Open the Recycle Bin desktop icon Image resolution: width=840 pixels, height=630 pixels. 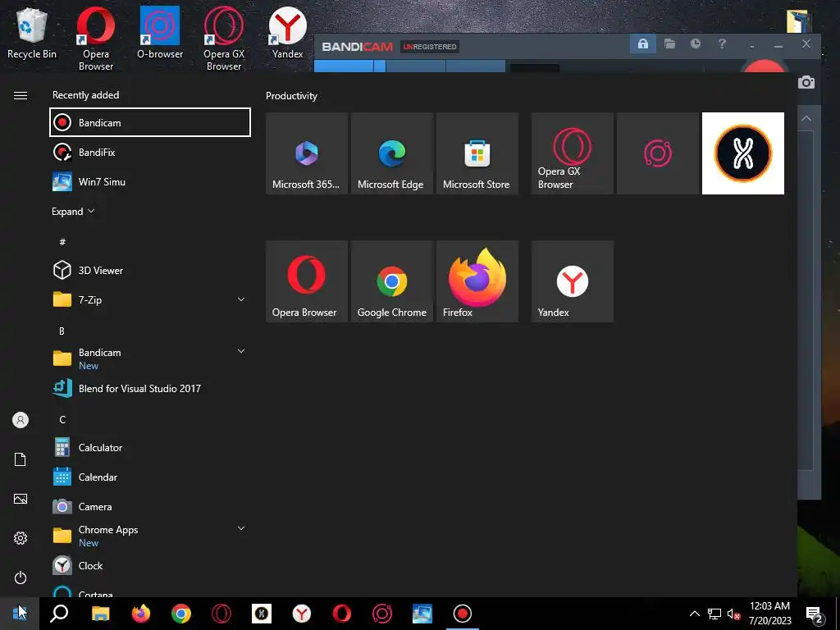coord(32,33)
